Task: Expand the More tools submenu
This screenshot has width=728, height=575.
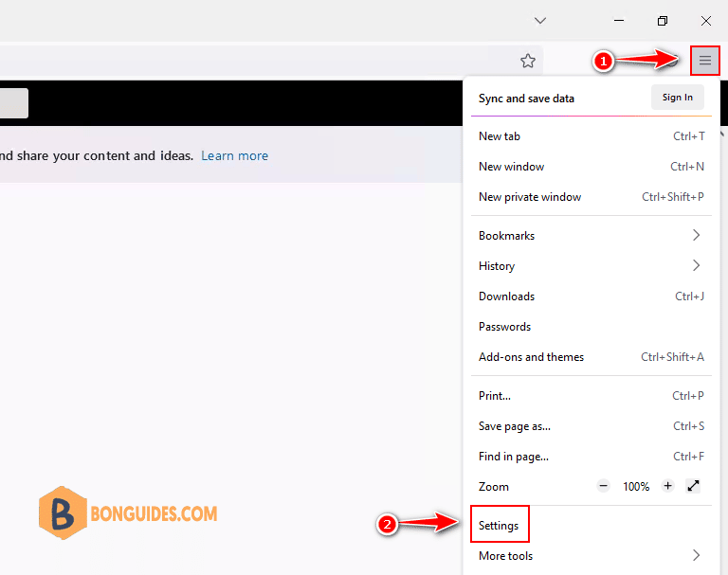Action: coord(591,556)
